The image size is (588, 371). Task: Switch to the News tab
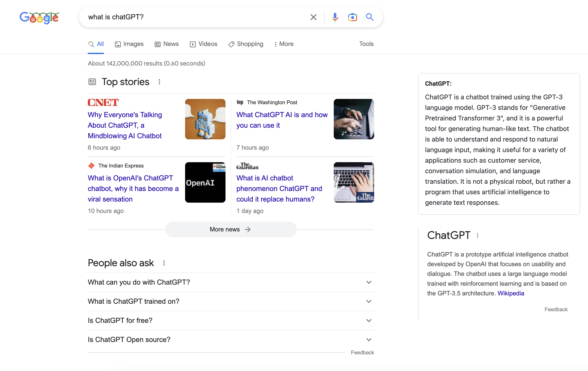pos(167,44)
